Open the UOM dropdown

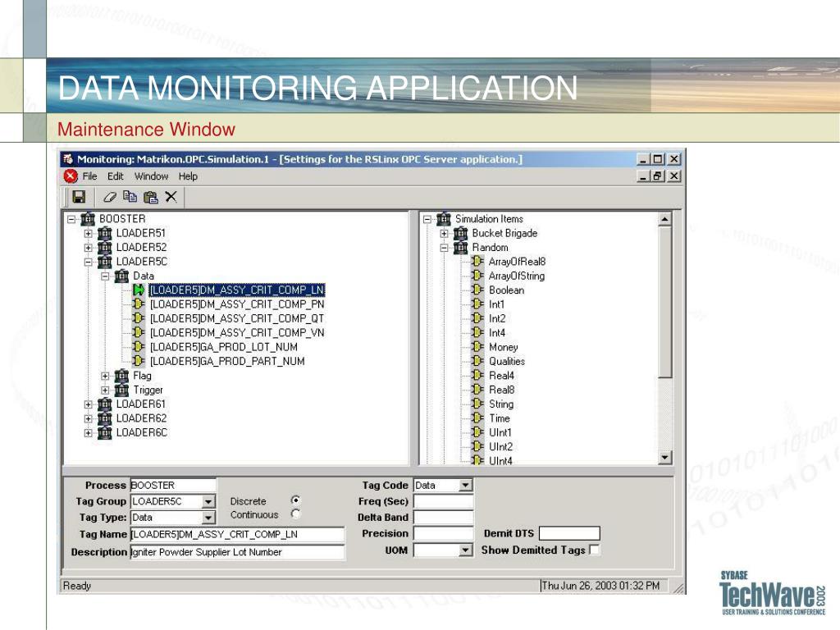[466, 550]
